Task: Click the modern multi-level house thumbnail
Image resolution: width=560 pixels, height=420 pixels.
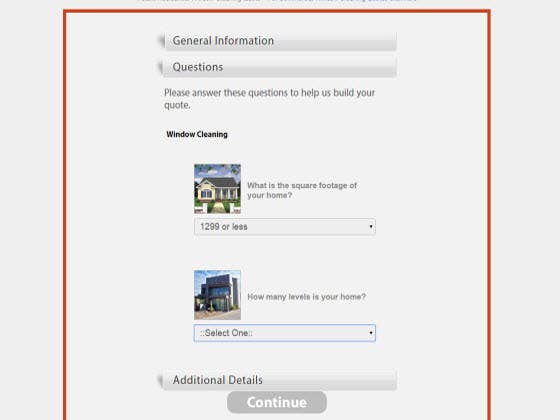Action: pyautogui.click(x=217, y=295)
